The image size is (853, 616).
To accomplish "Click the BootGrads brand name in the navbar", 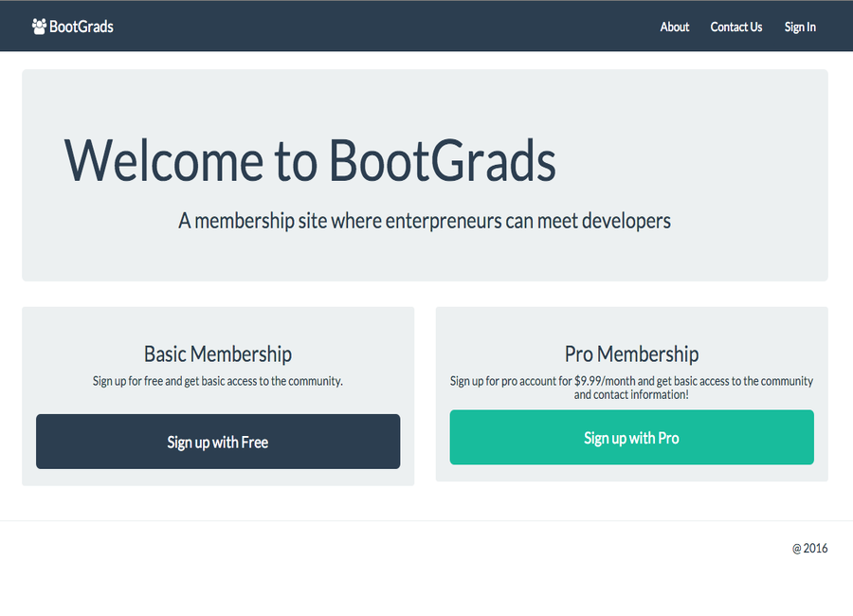I will [x=82, y=27].
